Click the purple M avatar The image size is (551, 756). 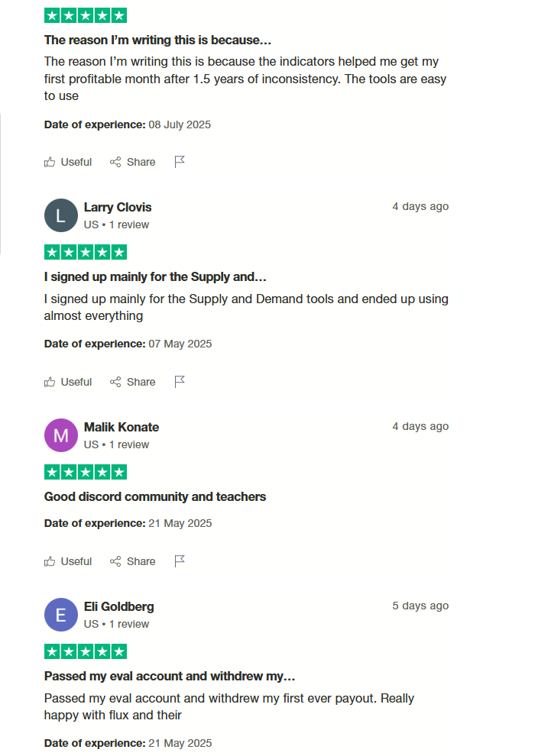pyautogui.click(x=61, y=435)
